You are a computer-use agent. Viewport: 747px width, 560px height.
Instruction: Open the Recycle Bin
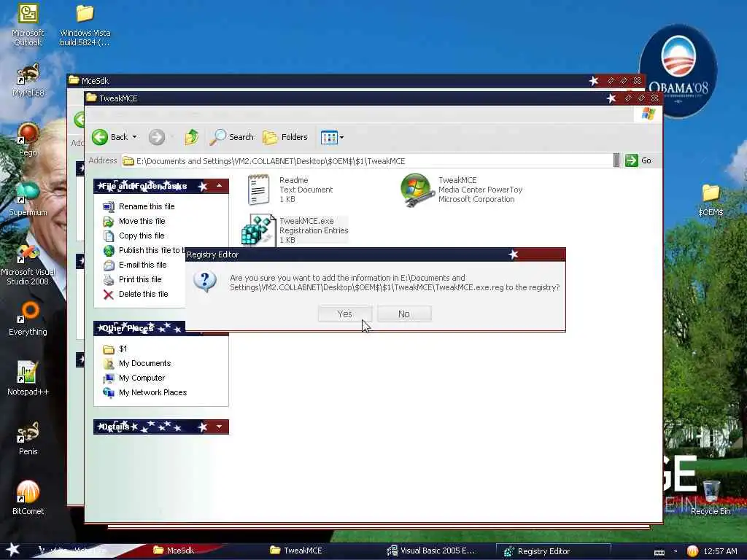click(x=711, y=497)
